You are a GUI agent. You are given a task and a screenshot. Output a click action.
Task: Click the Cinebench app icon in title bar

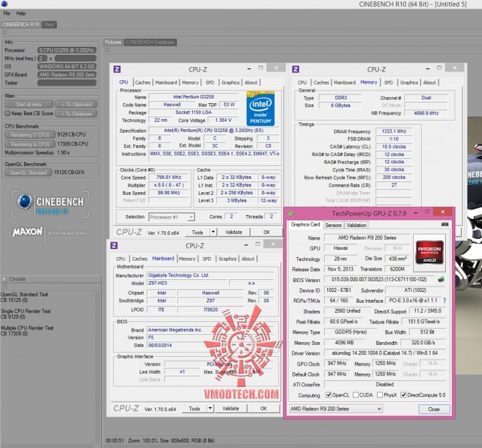[4, 4]
